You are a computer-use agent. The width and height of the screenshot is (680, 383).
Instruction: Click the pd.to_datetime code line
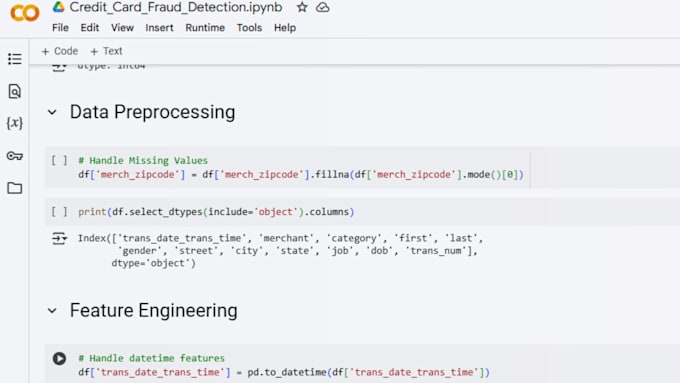(284, 373)
